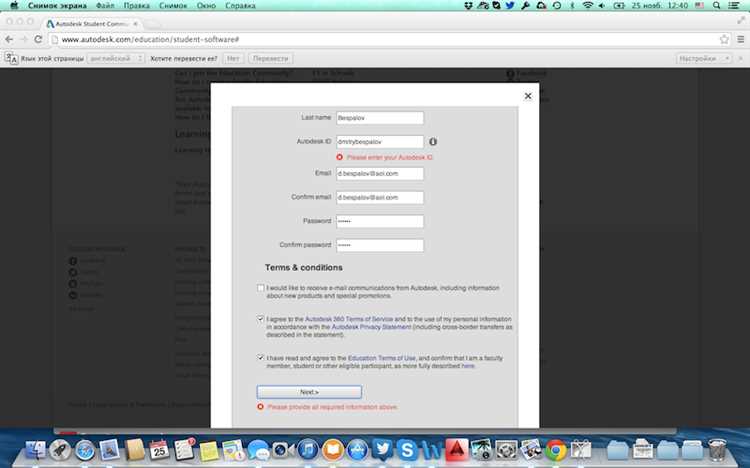This screenshot has height=468, width=750.
Task: Close the registration dialog with the X icon
Action: [x=528, y=96]
